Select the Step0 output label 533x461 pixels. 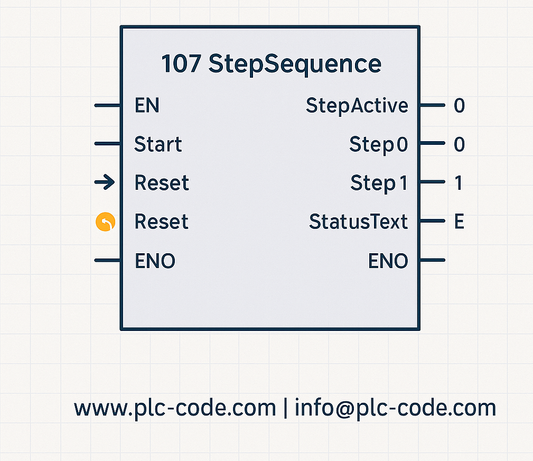coord(379,144)
